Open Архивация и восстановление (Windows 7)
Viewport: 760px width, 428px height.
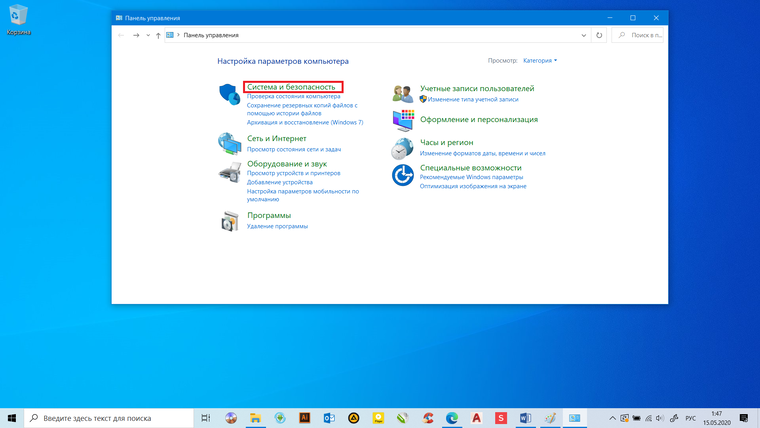click(305, 122)
